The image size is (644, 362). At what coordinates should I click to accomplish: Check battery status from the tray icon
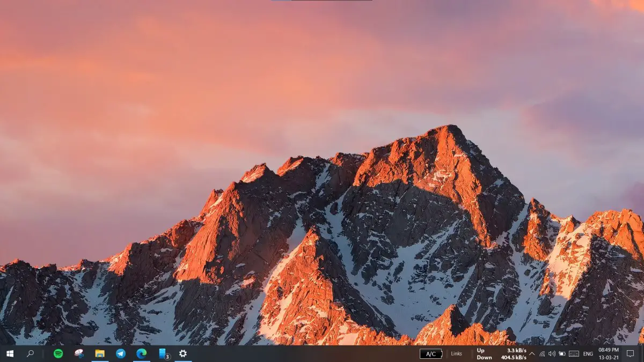pyautogui.click(x=562, y=353)
